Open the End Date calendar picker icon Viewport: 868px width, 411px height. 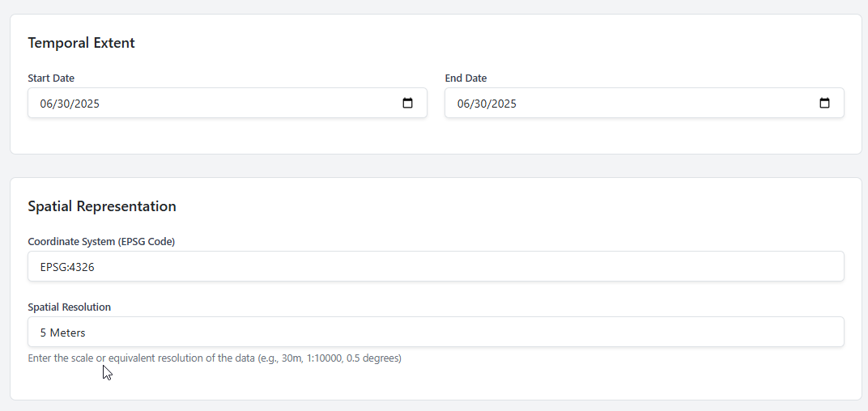[824, 104]
